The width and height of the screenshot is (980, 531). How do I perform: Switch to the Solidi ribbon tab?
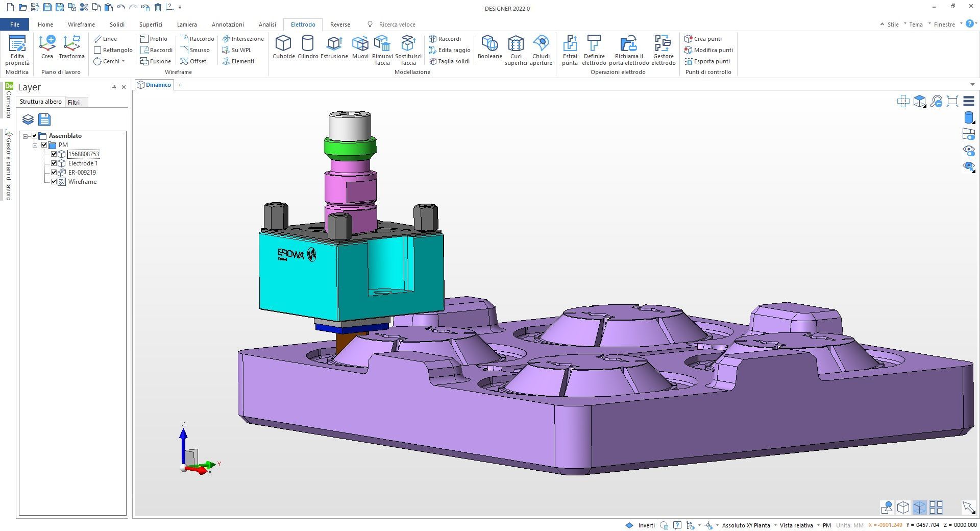tap(117, 25)
